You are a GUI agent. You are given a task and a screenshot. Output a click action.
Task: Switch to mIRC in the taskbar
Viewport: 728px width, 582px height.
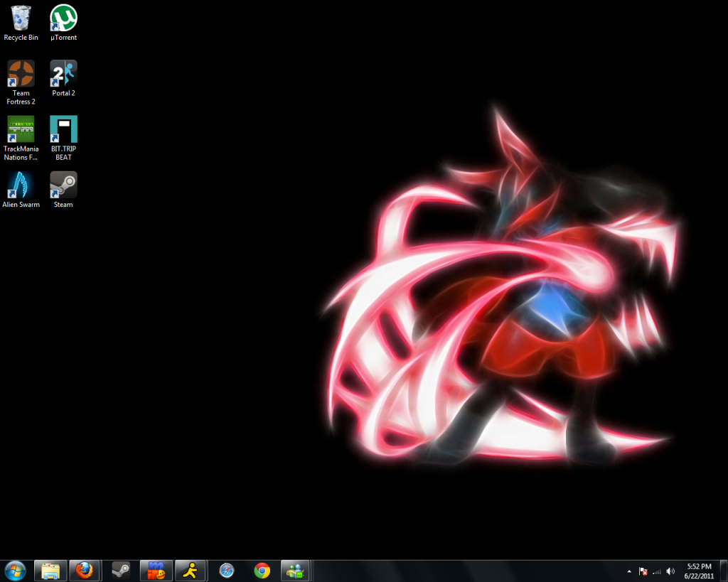[x=156, y=571]
